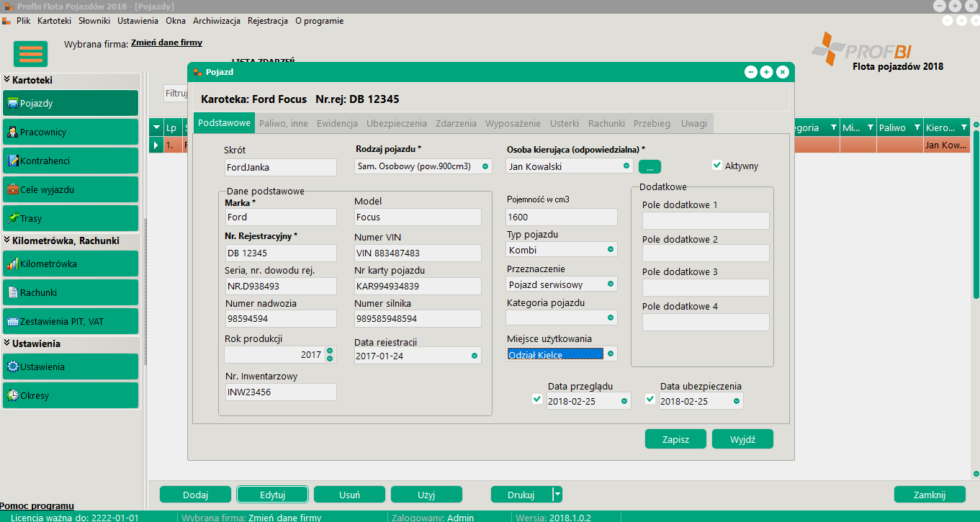Click the Numer VIN input field
Viewport: 980px width, 522px height.
(x=418, y=253)
